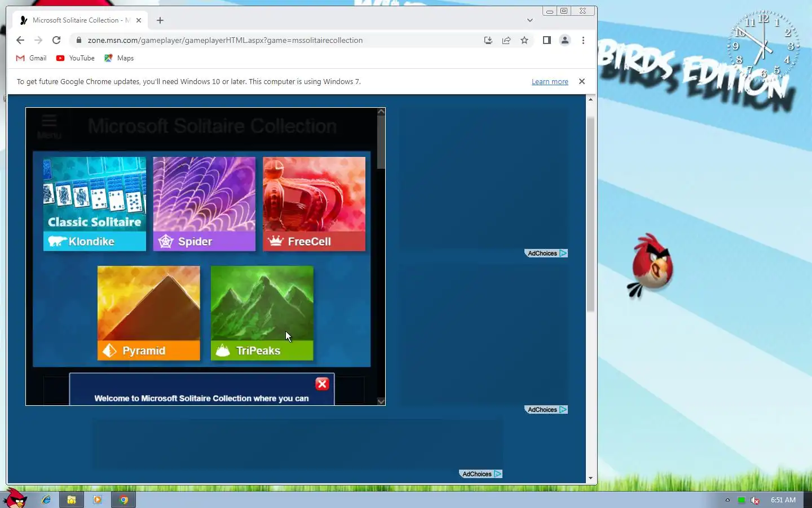Click the welcome message text in the popup
This screenshot has width=812, height=508.
[x=201, y=398]
